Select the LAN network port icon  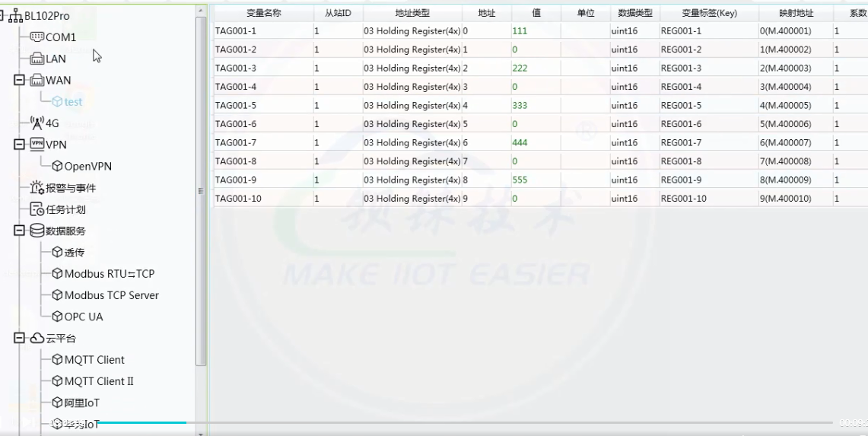(37, 59)
